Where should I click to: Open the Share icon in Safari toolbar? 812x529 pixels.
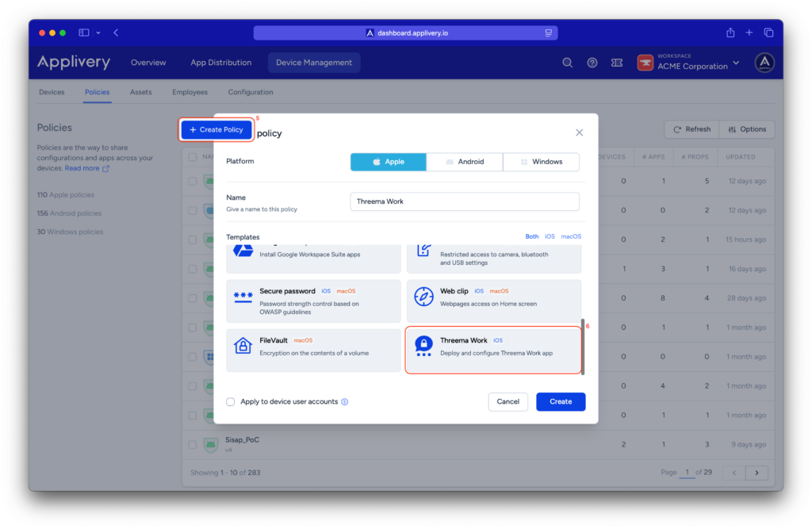[730, 33]
